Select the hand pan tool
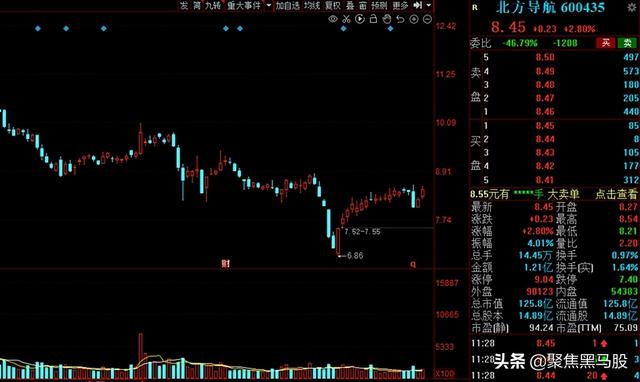This screenshot has width=640, height=382. pyautogui.click(x=387, y=19)
